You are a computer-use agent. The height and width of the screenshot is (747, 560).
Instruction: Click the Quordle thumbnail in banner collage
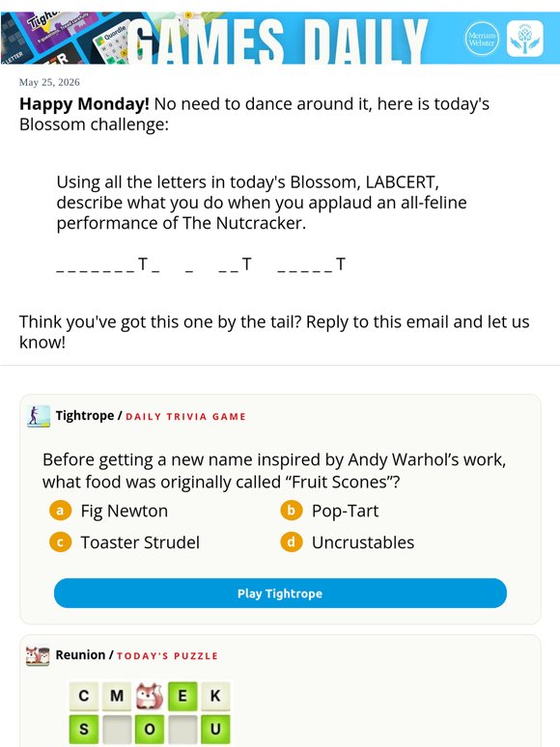[112, 42]
